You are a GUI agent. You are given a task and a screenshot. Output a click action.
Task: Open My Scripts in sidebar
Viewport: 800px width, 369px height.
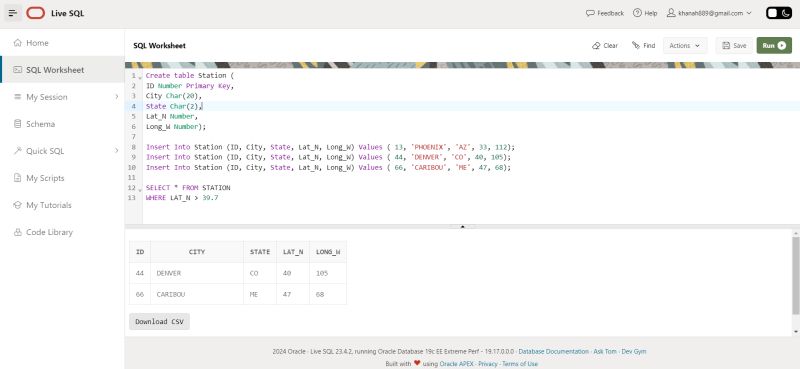point(62,178)
